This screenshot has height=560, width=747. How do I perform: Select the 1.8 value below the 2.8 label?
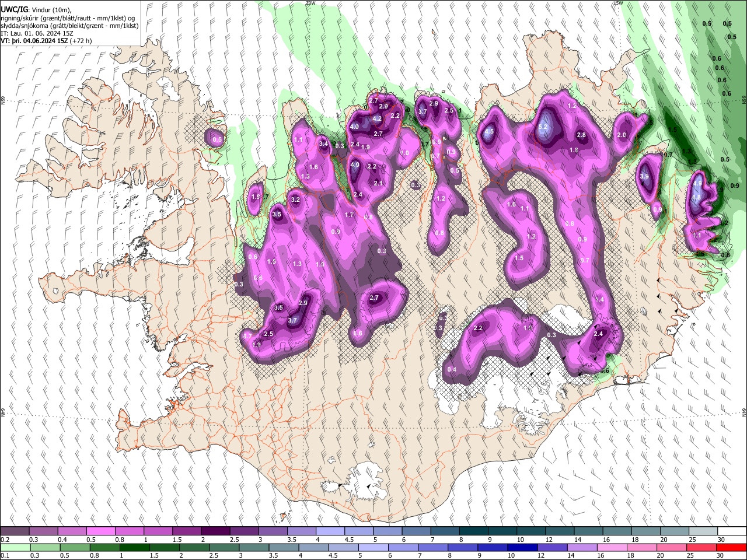tap(574, 150)
